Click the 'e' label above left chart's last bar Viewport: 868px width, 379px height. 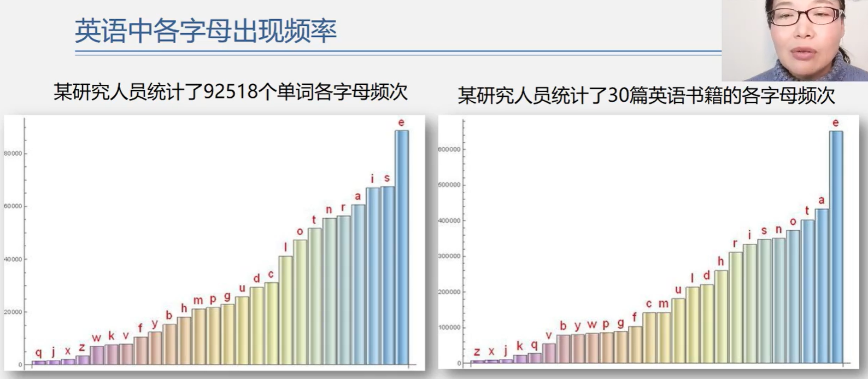[401, 123]
